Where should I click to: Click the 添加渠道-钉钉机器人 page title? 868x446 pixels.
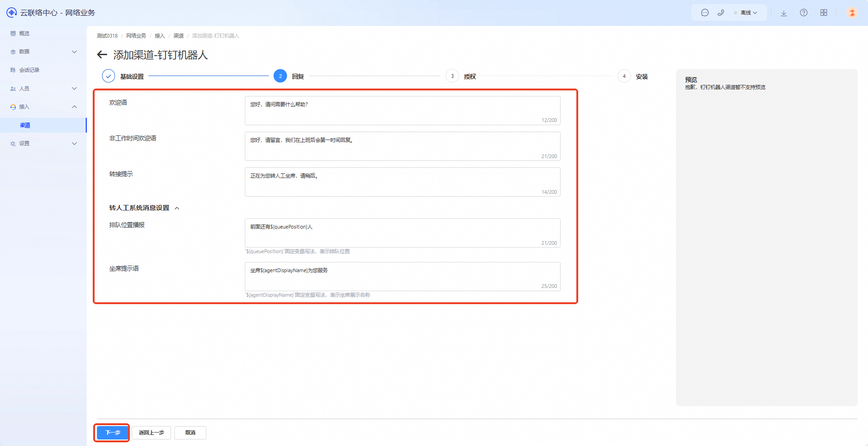pos(160,55)
